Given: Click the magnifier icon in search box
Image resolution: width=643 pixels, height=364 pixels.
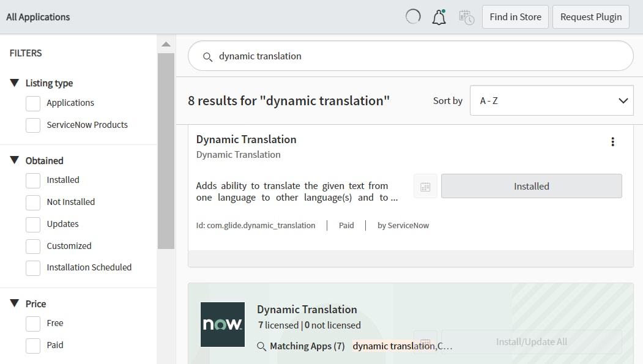Looking at the screenshot, I should tap(207, 57).
